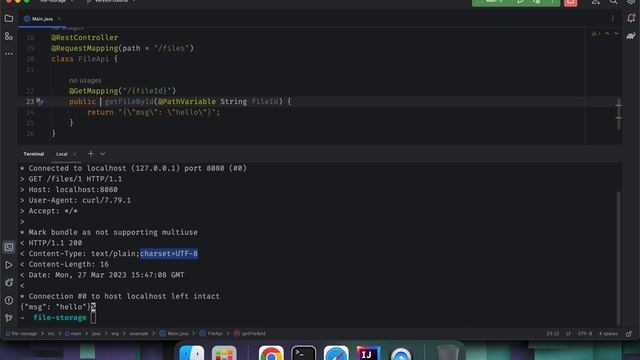Image resolution: width=640 pixels, height=360 pixels.
Task: Click the 'no usages' hint above @GetMapping
Action: point(85,80)
